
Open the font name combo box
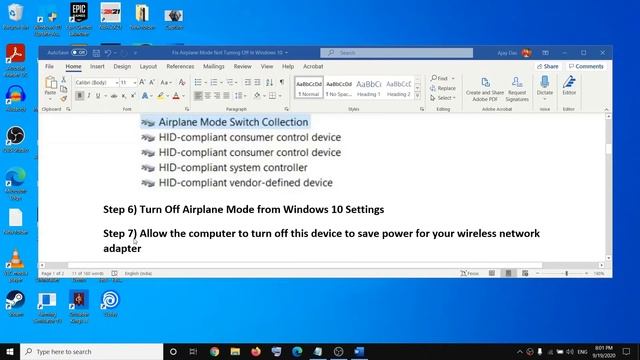[97, 82]
